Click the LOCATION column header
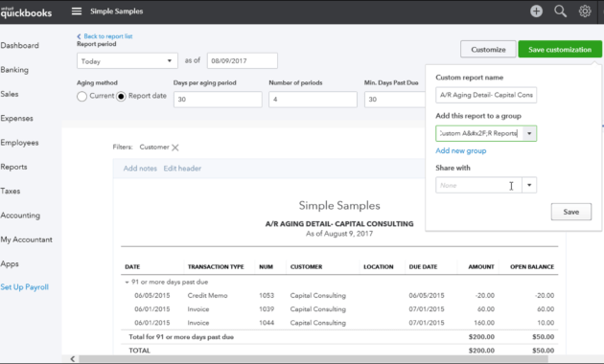Screen dimensions: 604x364 379,266
